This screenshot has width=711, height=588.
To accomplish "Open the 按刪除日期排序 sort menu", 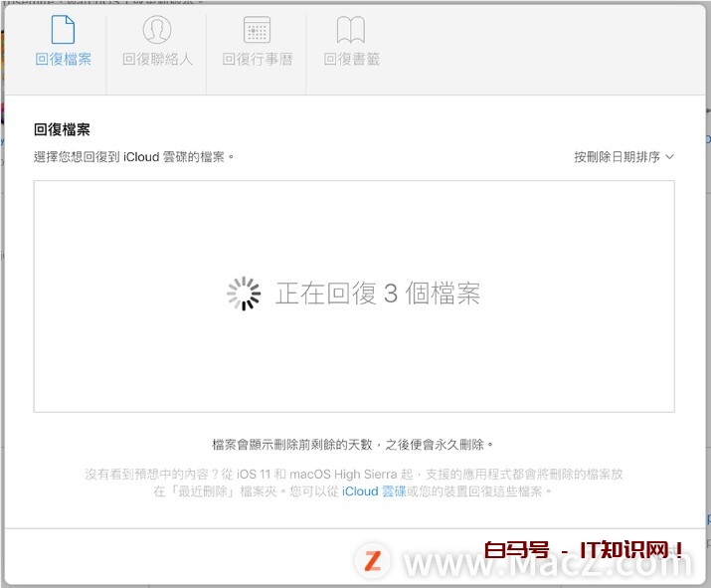I will pyautogui.click(x=617, y=157).
